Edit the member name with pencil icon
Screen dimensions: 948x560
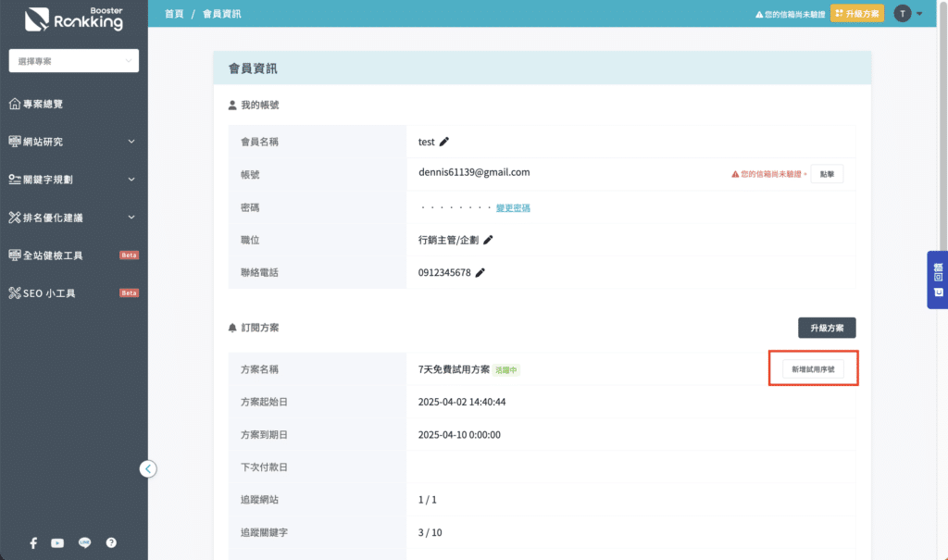click(x=444, y=142)
